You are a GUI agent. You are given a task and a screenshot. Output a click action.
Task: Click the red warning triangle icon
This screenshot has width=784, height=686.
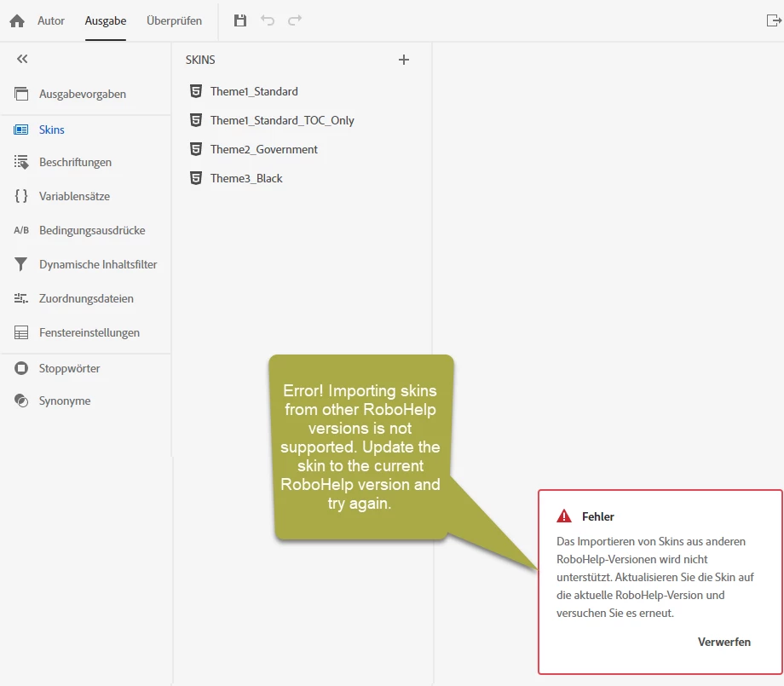pyautogui.click(x=564, y=516)
